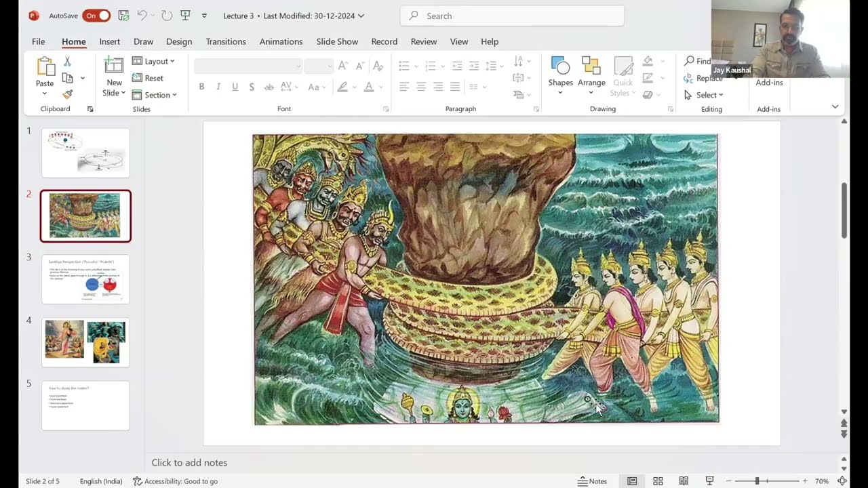The image size is (868, 488).
Task: Click the Paste clipboard icon
Action: pyautogui.click(x=45, y=67)
